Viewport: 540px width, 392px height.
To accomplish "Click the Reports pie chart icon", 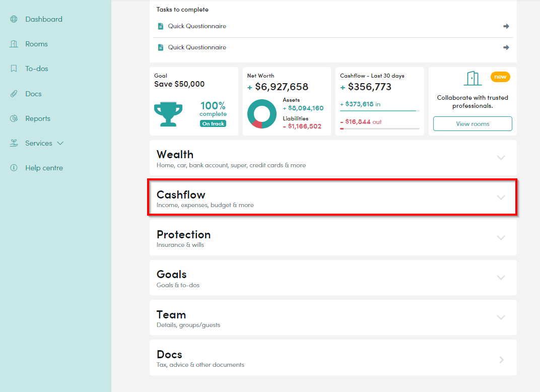I will click(x=14, y=118).
